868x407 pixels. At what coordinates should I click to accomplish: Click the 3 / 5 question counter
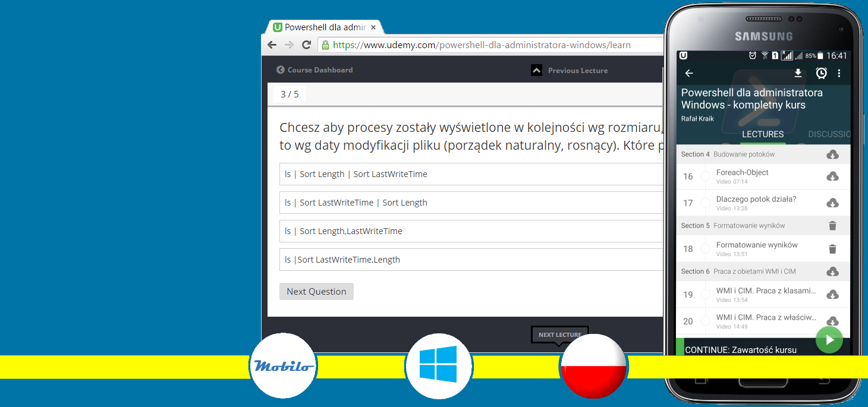click(x=290, y=94)
